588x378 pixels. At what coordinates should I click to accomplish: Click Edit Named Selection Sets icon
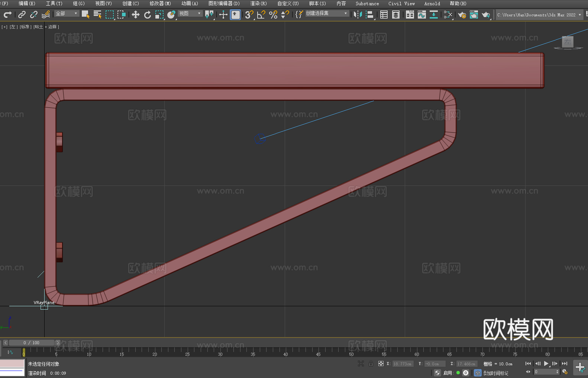coord(299,14)
